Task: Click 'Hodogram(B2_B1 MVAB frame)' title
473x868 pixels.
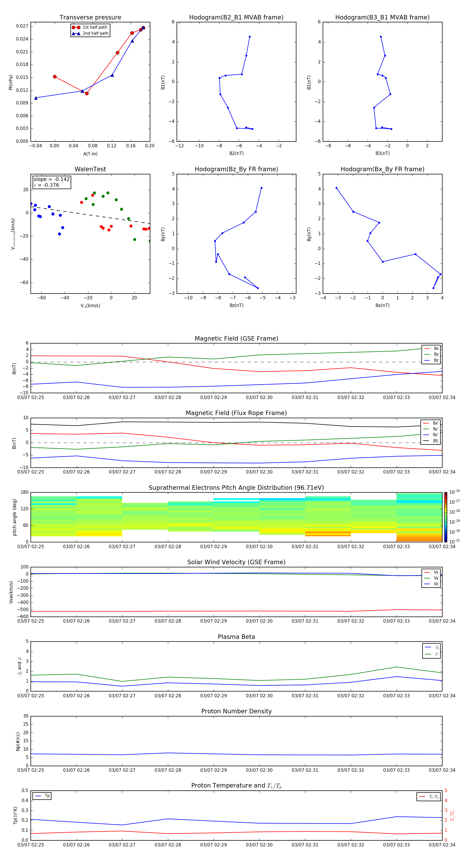Action: pos(236,17)
